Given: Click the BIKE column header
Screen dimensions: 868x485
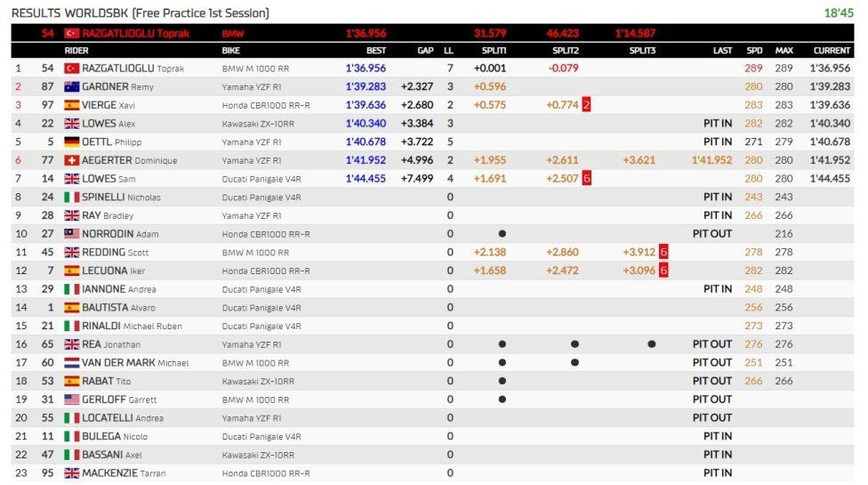Looking at the screenshot, I should (x=231, y=51).
